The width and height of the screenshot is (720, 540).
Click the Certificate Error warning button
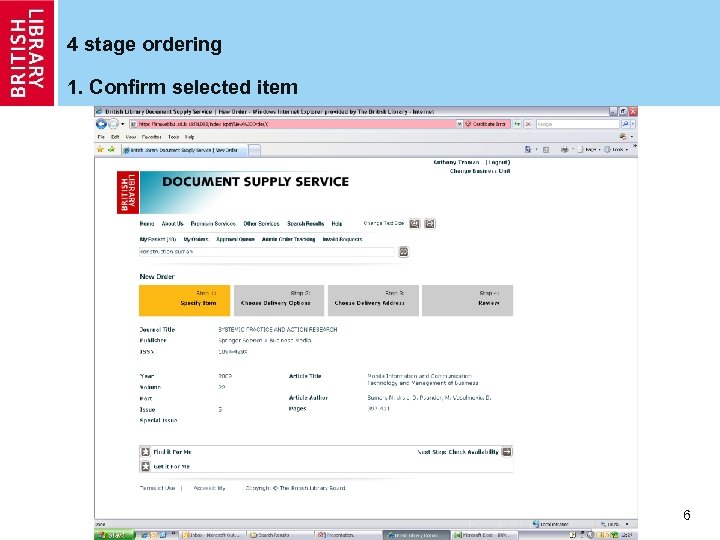486,124
